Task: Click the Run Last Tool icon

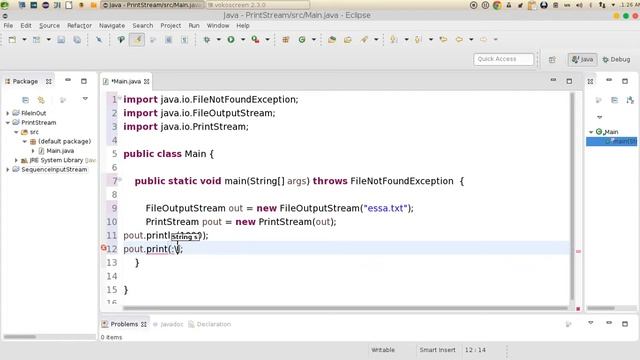Action: point(256,40)
